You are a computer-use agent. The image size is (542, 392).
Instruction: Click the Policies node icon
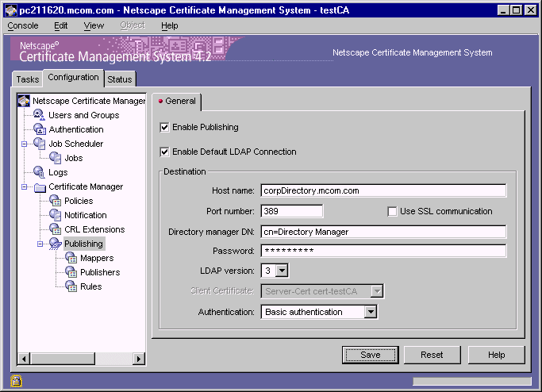[x=56, y=201]
